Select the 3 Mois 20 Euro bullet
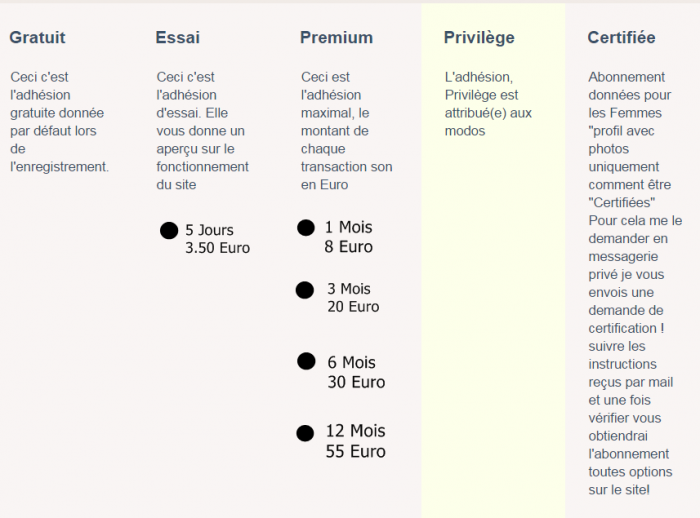 tap(304, 290)
